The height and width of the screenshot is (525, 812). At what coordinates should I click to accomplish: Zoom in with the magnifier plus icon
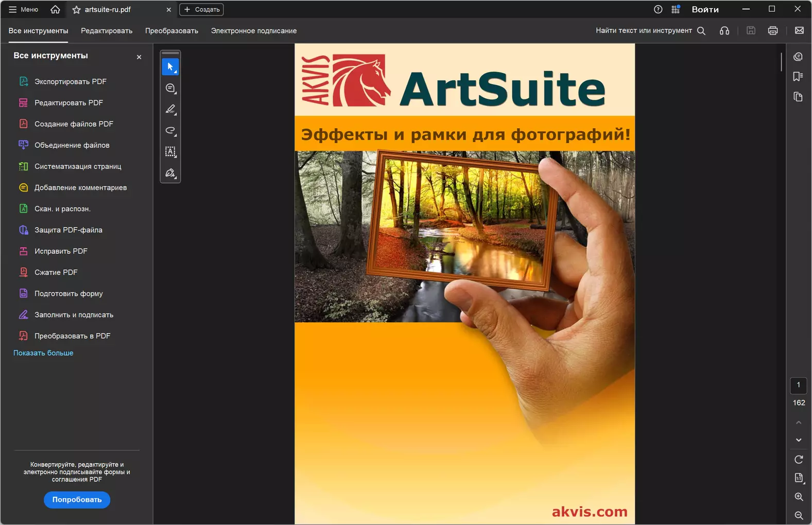click(799, 497)
